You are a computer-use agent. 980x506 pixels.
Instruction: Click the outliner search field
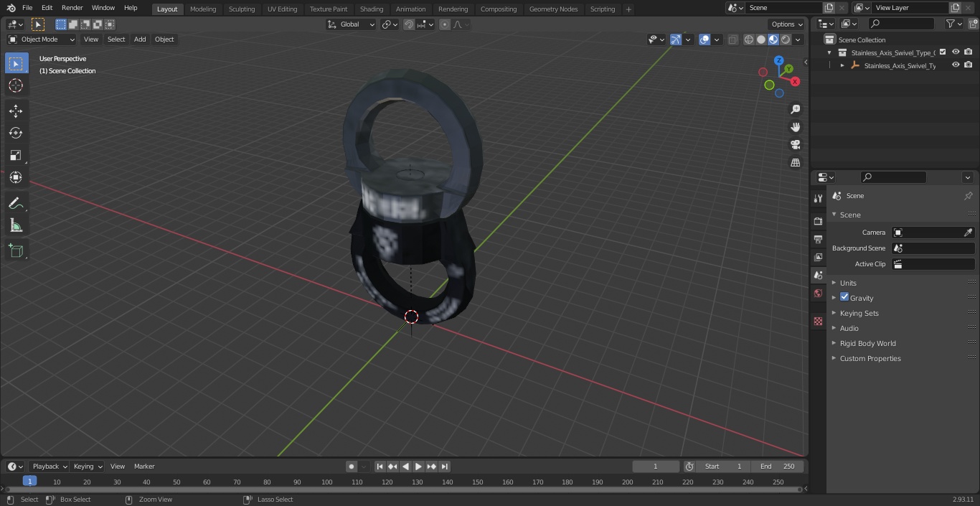point(900,24)
